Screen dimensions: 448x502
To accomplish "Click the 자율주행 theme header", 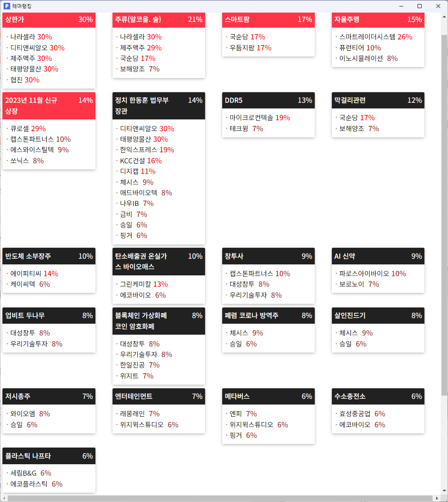I will [378, 19].
